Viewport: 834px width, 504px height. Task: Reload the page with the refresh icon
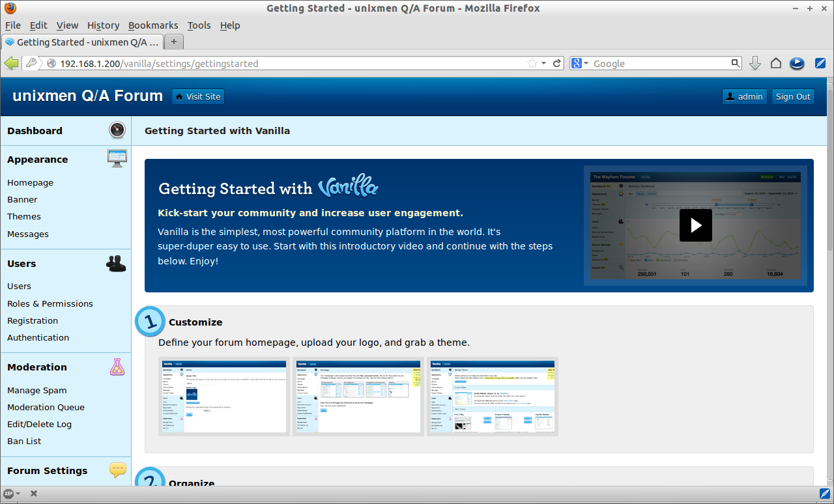[557, 63]
